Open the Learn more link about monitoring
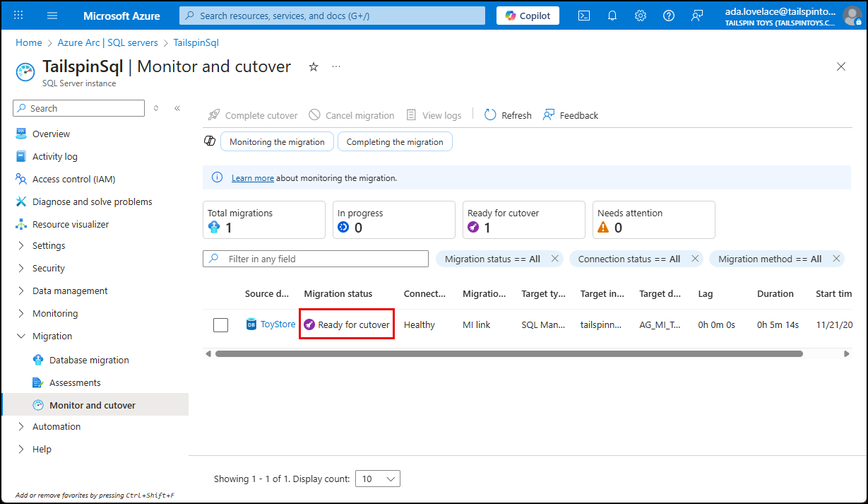868x504 pixels. point(252,177)
